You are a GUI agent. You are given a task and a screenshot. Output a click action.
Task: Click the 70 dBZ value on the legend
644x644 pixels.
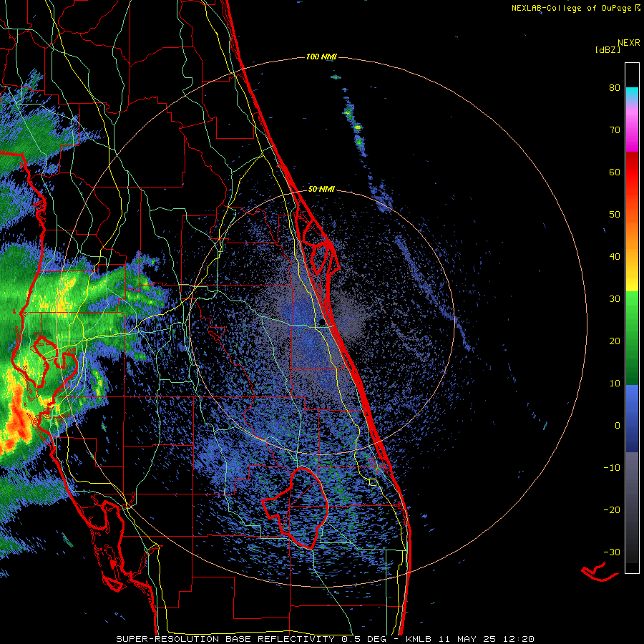(615, 130)
